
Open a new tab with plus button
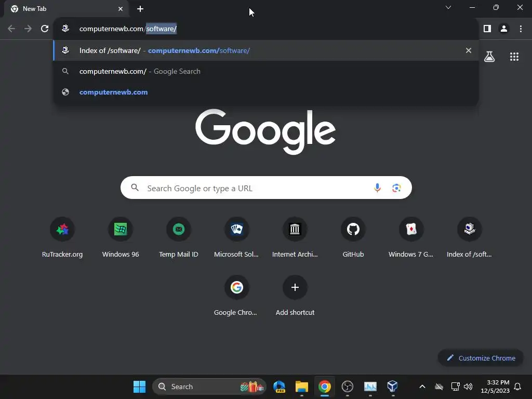tap(140, 9)
